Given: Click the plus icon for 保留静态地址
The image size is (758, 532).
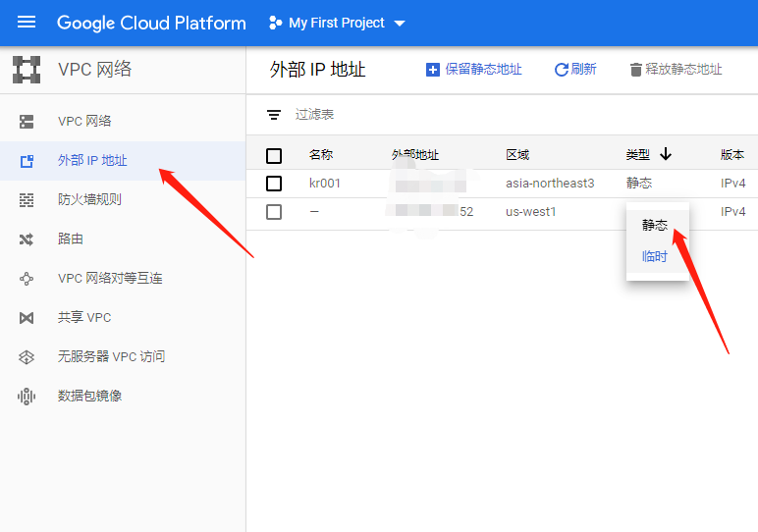Looking at the screenshot, I should point(432,70).
